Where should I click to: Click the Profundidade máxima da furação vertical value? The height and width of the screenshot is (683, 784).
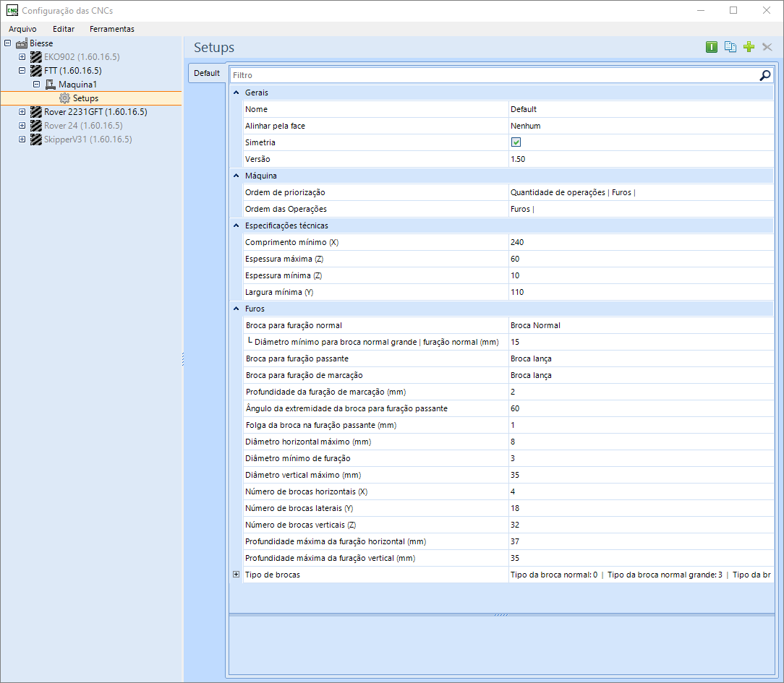641,558
